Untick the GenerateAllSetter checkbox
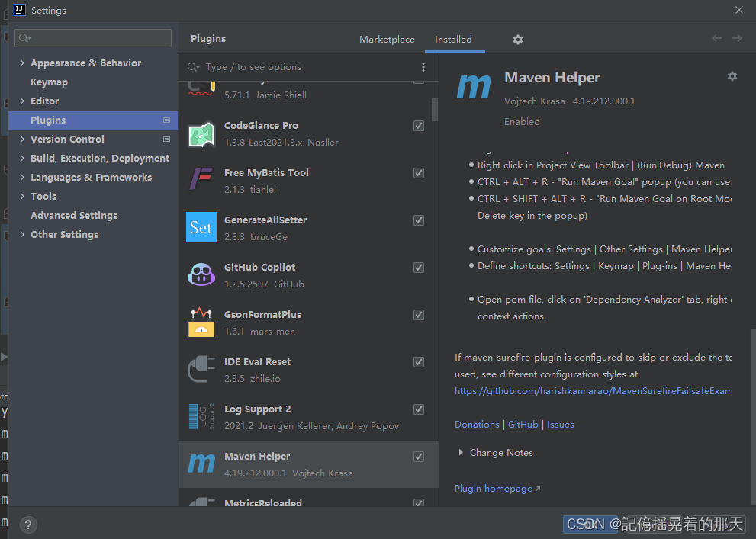The height and width of the screenshot is (539, 756). [x=419, y=220]
